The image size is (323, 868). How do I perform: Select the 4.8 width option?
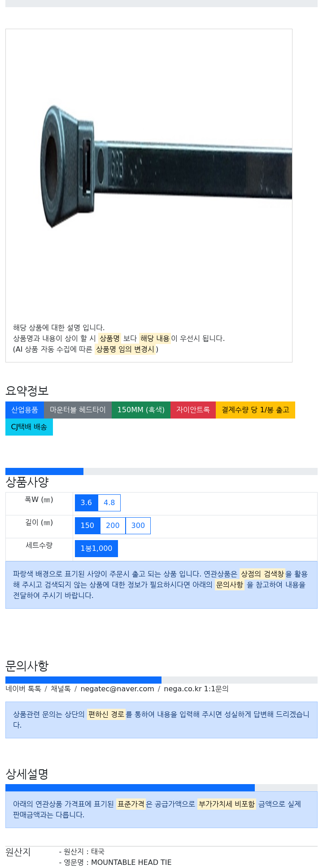click(109, 503)
